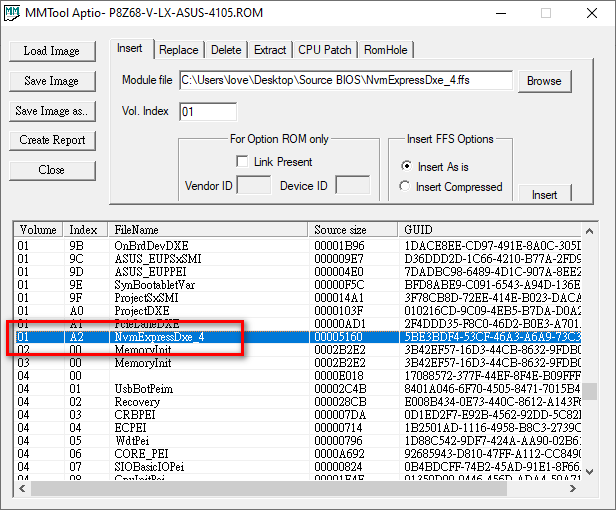Click the Load Image button
Viewport: 616px width, 510px height.
pyautogui.click(x=51, y=51)
